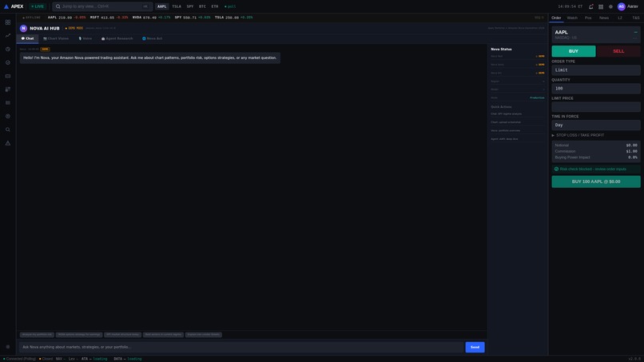Click the Quantity field showing 100
This screenshot has height=362, width=644.
(596, 89)
